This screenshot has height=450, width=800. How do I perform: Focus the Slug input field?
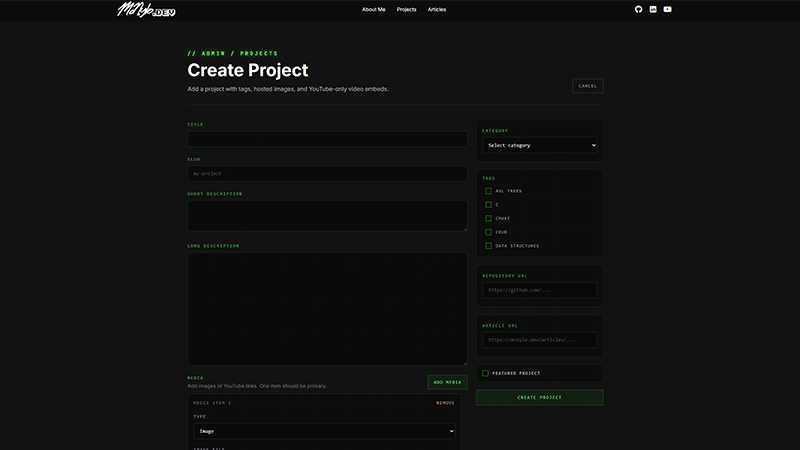[327, 173]
